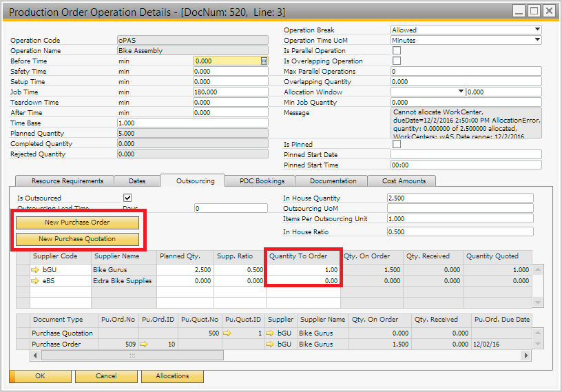Click supplier link arrow in Purchase Quotation row
Screen dimensions: 562x392
coord(271,333)
